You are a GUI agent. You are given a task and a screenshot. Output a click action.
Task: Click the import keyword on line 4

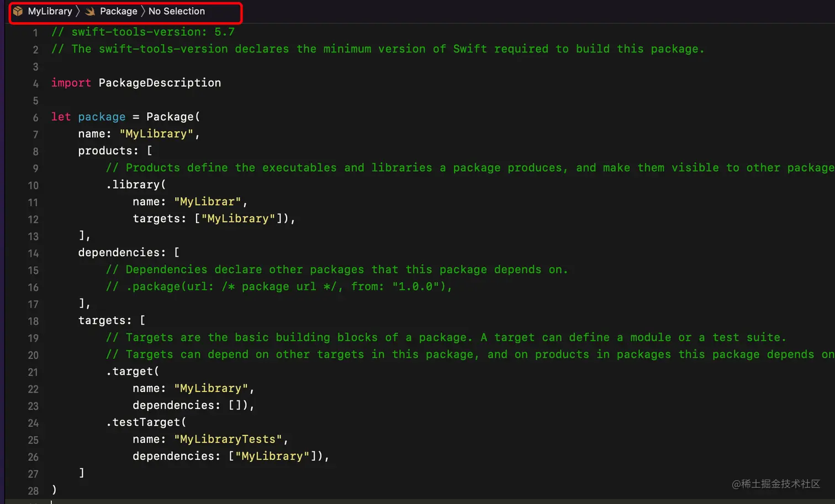pyautogui.click(x=71, y=83)
